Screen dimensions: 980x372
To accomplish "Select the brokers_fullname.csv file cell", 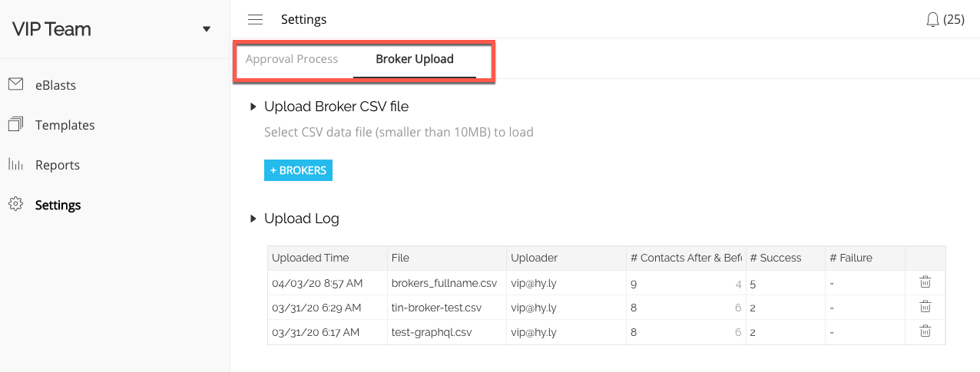I will [x=447, y=283].
